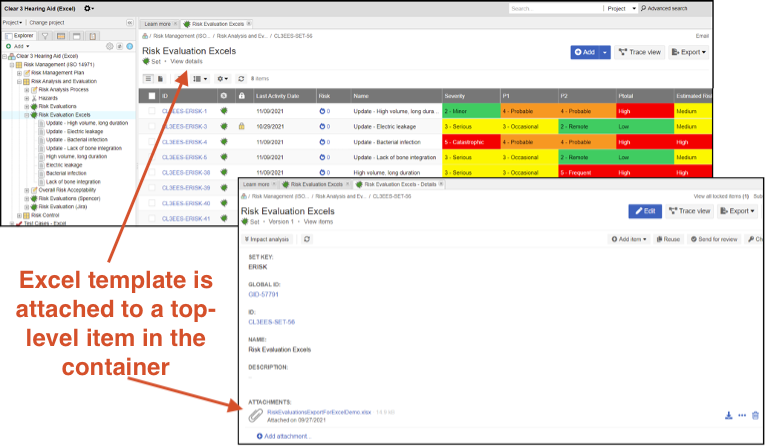Check the box for CL3EES-ERISK-41
The height and width of the screenshot is (448, 765).
[152, 218]
